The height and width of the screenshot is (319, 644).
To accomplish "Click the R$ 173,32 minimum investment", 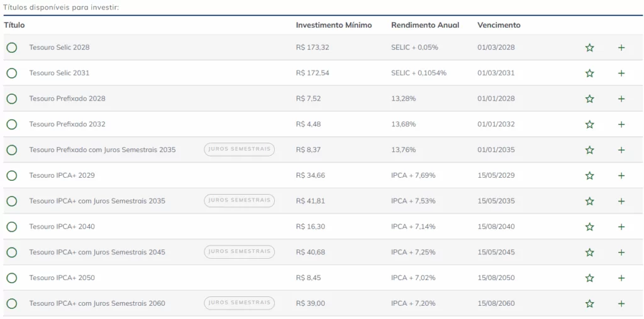I will [313, 47].
